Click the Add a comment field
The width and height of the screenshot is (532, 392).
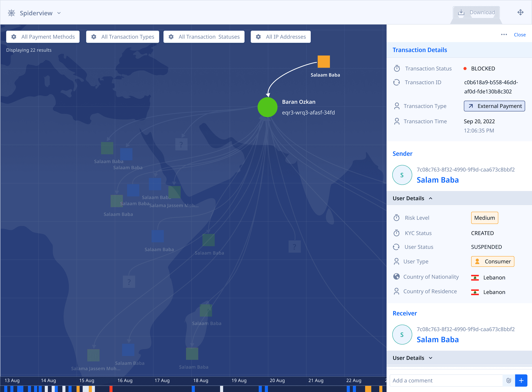click(446, 380)
